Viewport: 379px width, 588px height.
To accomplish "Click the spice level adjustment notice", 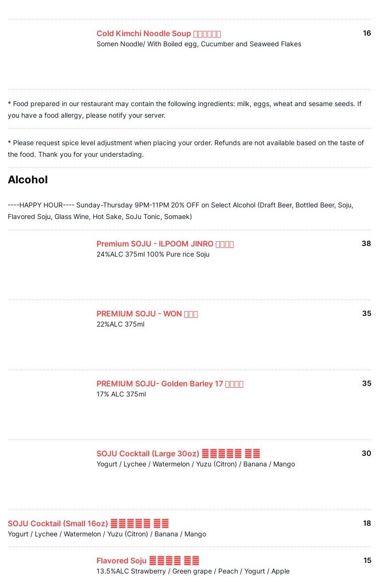I will [x=185, y=149].
